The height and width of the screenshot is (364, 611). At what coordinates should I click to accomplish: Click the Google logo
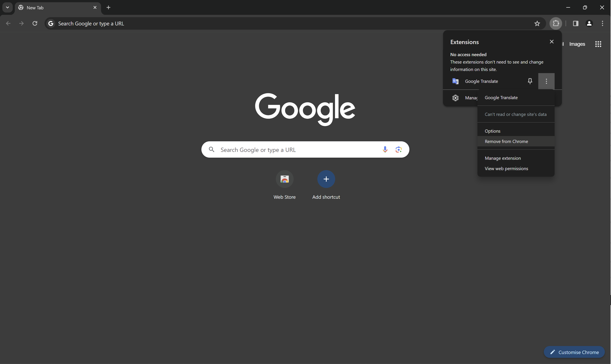[305, 109]
